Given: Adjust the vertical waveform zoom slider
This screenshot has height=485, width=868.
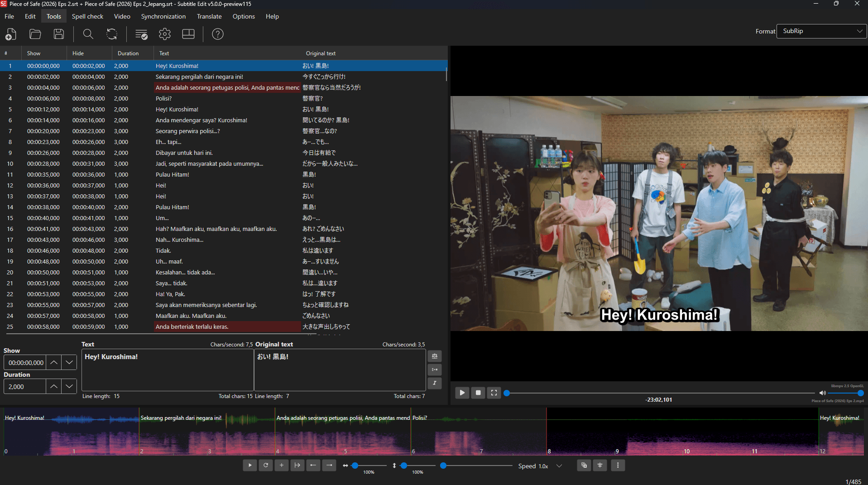Looking at the screenshot, I should click(x=417, y=466).
